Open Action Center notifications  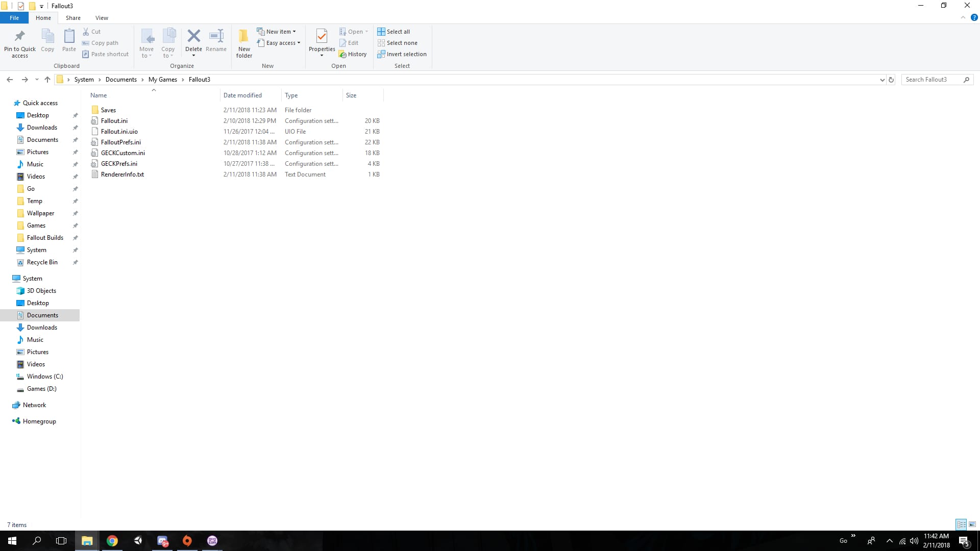click(x=964, y=541)
